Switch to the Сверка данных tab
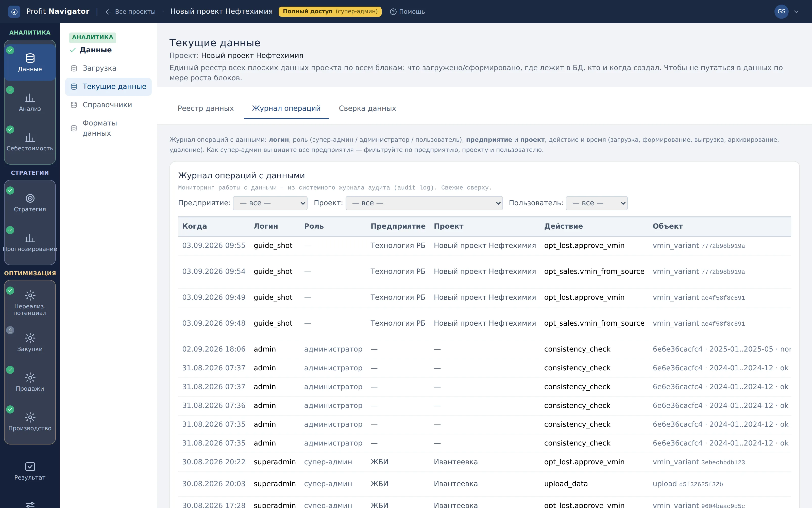This screenshot has width=812, height=508. pyautogui.click(x=367, y=108)
